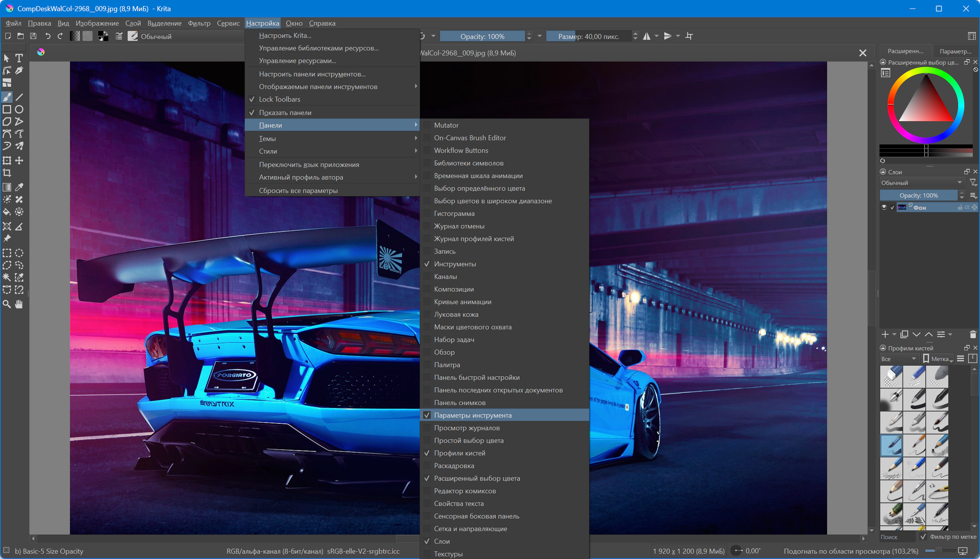Uncheck the Lock Toolbars option
Screen dimensions: 980x559
(279, 99)
